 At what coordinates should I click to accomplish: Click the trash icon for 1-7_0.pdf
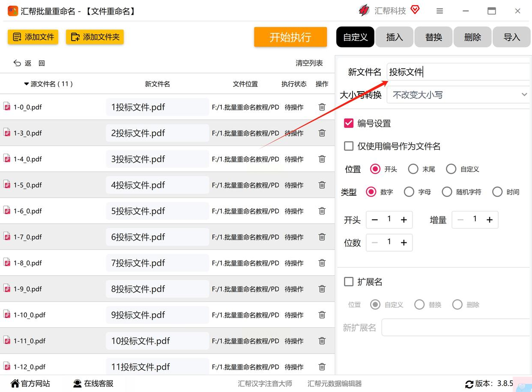[322, 237]
